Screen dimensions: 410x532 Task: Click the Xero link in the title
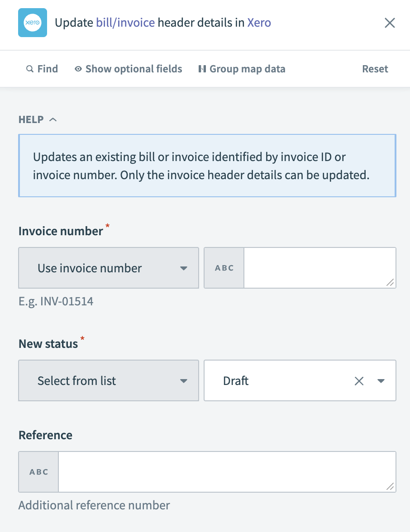259,23
